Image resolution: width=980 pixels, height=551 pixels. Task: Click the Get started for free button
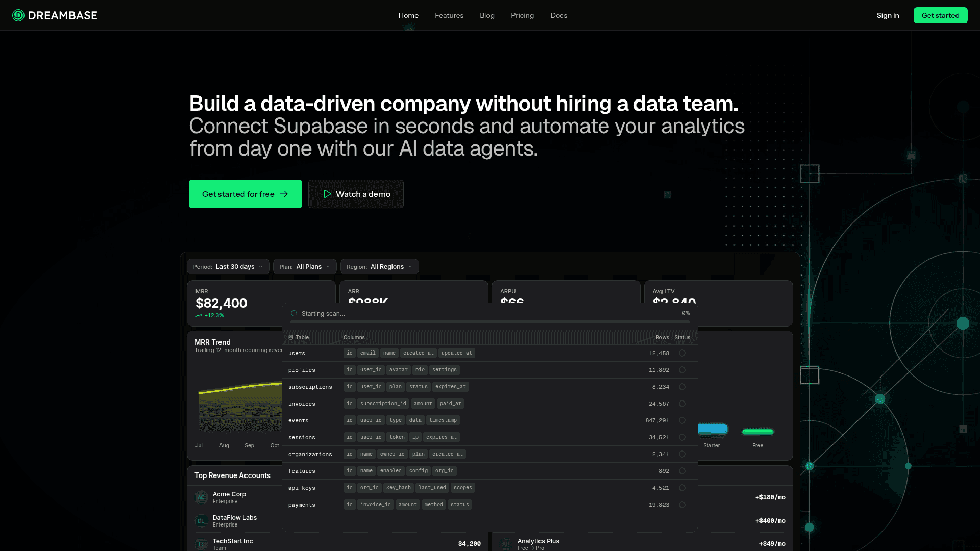click(246, 194)
